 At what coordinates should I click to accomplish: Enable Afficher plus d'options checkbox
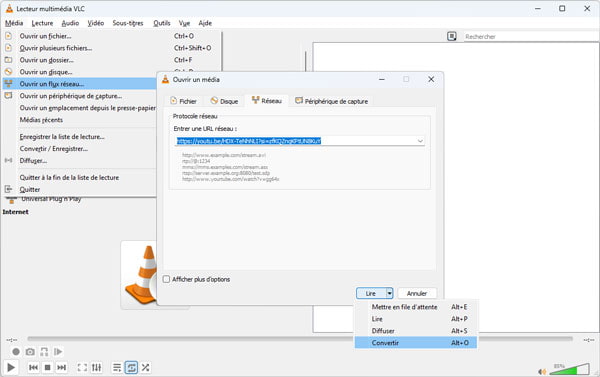(166, 279)
